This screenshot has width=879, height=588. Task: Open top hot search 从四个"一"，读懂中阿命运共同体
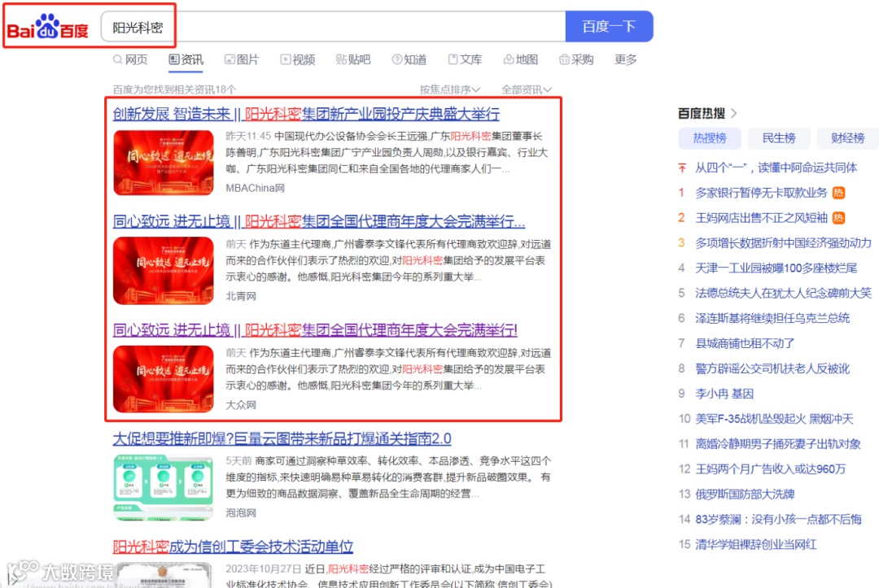[x=776, y=168]
